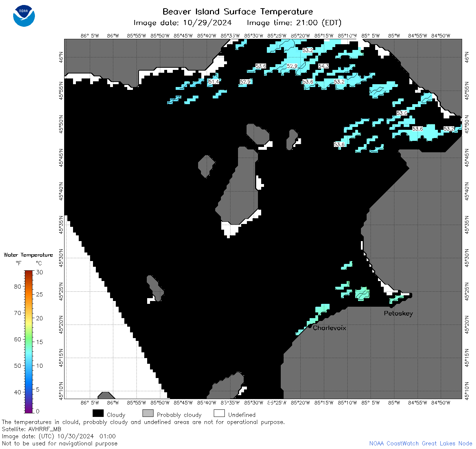
Task: Click the 54.3 temperature reading
Action: (323, 66)
